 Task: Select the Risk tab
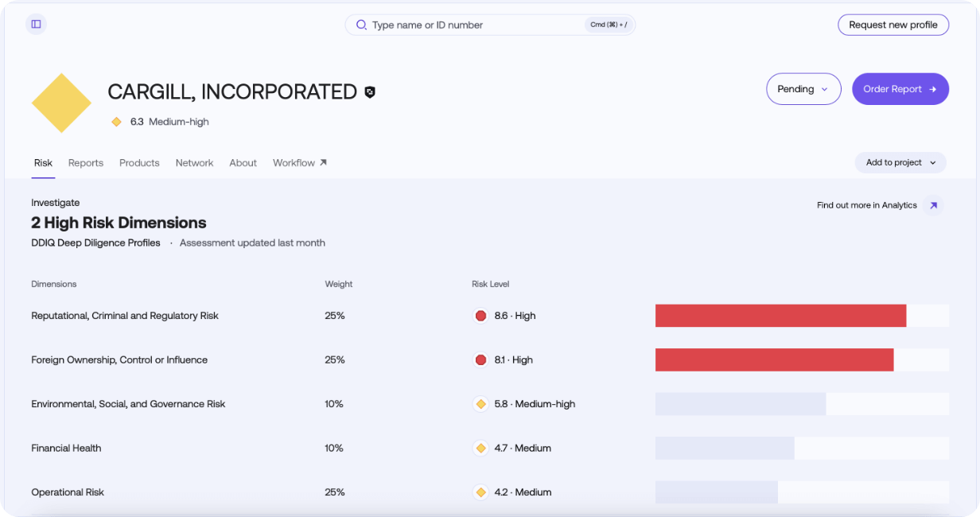43,163
